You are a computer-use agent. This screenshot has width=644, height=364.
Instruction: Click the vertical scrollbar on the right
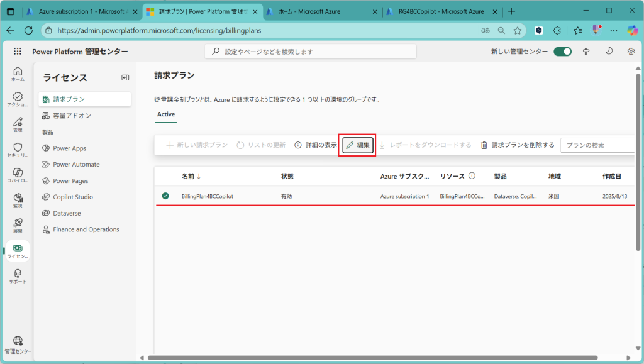(638, 162)
